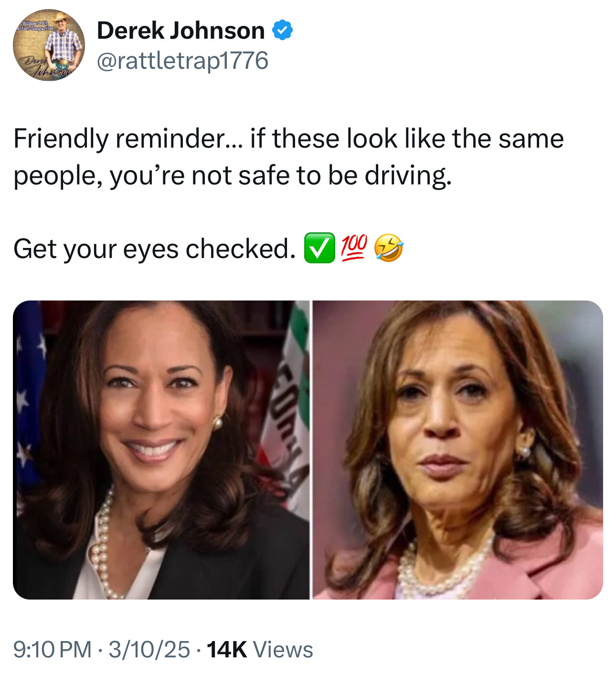Open the right photo with pink blazer
Image resolution: width=616 pixels, height=676 pixels.
coord(457,450)
